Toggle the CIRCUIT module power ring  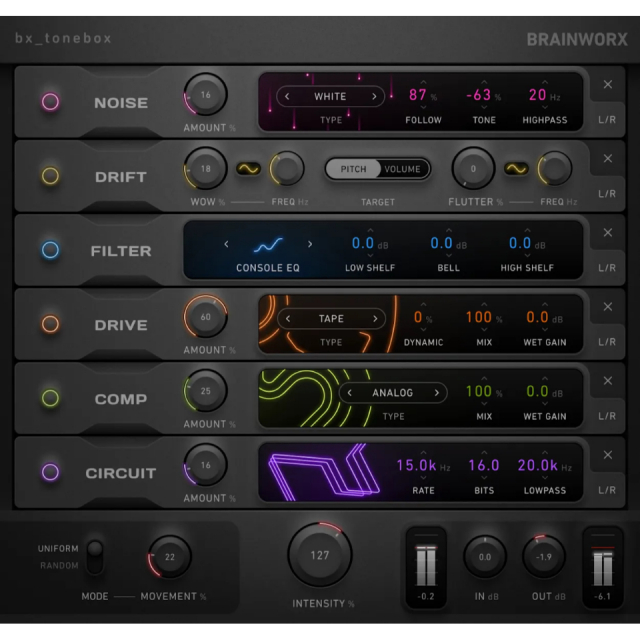51,472
